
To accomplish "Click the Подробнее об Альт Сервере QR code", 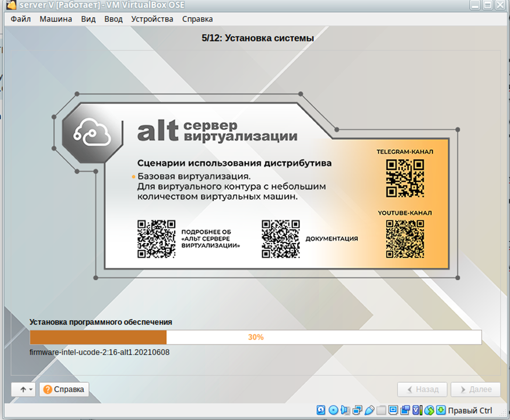I will pyautogui.click(x=156, y=239).
